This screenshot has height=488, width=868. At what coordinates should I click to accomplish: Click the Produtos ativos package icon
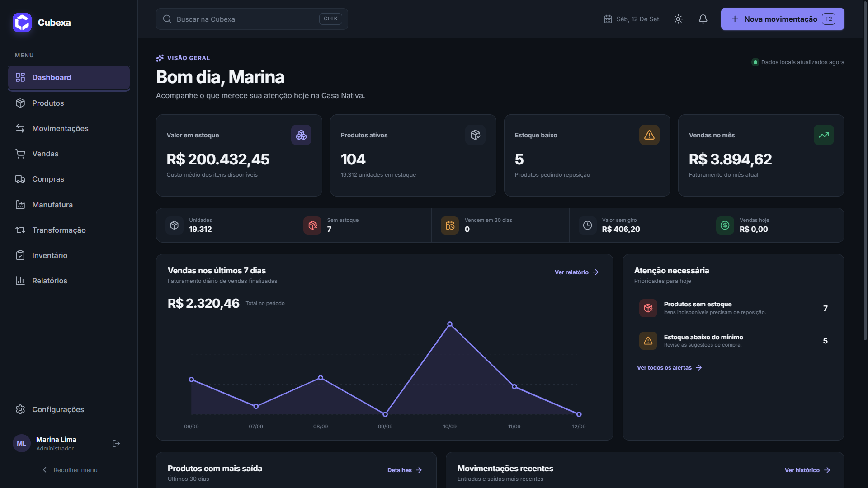pyautogui.click(x=475, y=135)
